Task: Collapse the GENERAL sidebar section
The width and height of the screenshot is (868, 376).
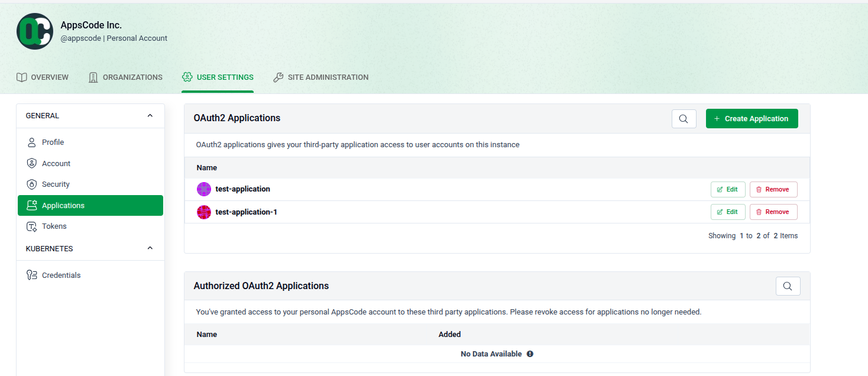Action: pos(150,115)
